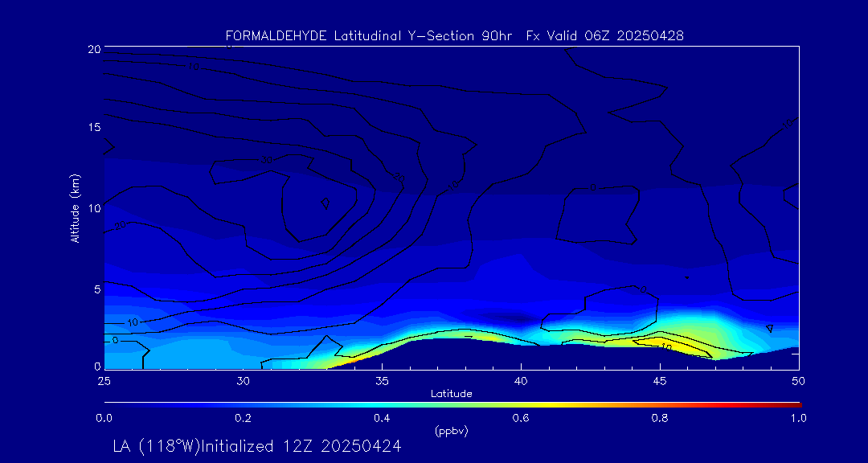The image size is (868, 463).
Task: Click the '0.6' colorbar scale label
Action: 521,419
